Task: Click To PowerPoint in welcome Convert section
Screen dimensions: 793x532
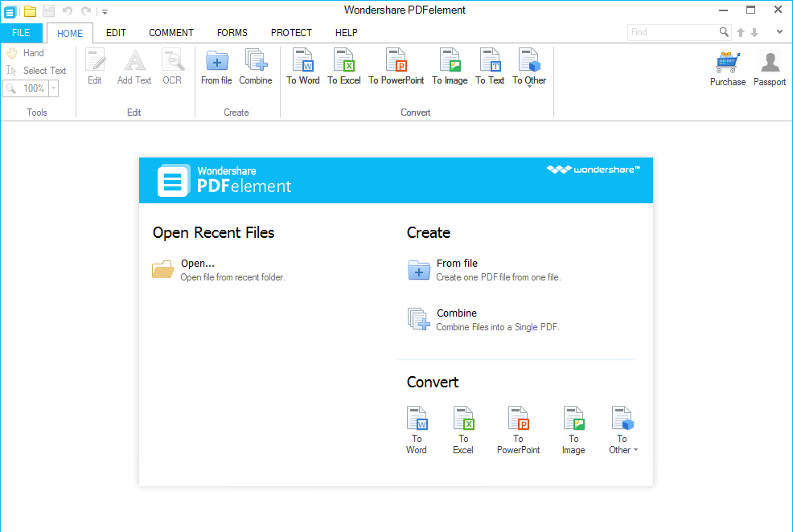Action: click(x=519, y=430)
